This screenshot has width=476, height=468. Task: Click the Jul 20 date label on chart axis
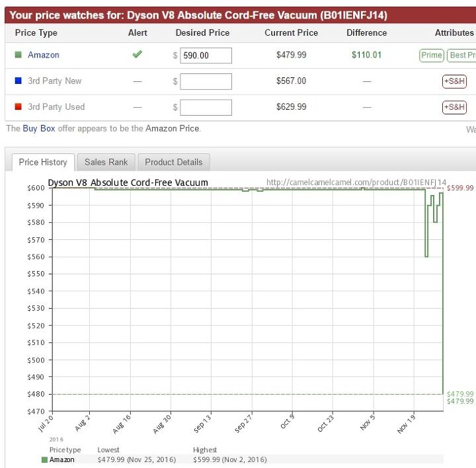point(46,423)
